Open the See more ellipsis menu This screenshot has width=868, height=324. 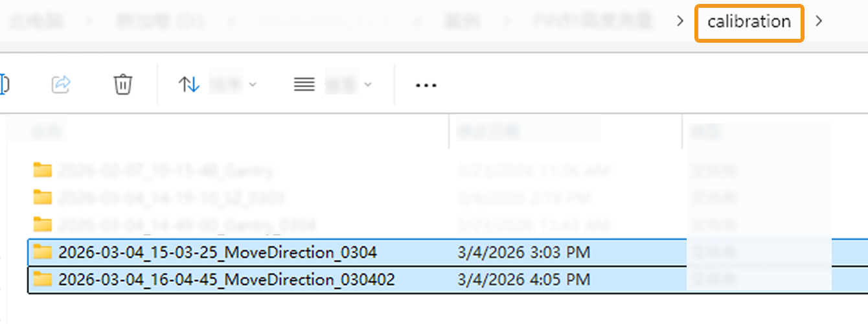tap(426, 85)
